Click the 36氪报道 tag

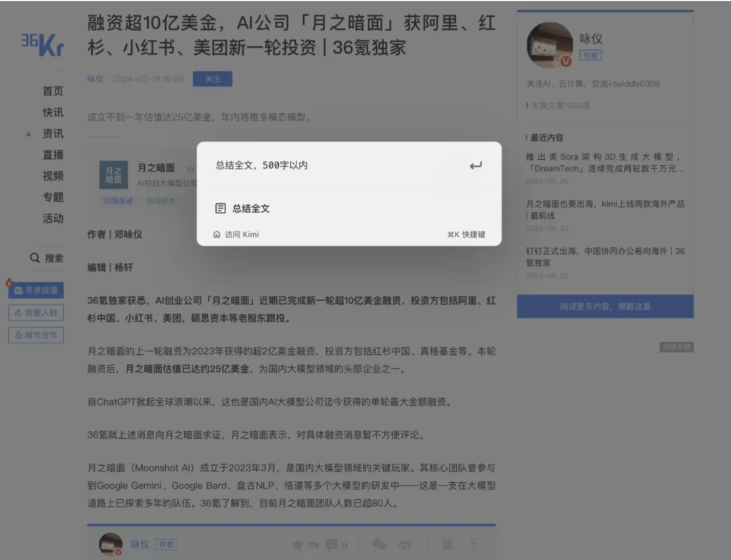click(118, 201)
